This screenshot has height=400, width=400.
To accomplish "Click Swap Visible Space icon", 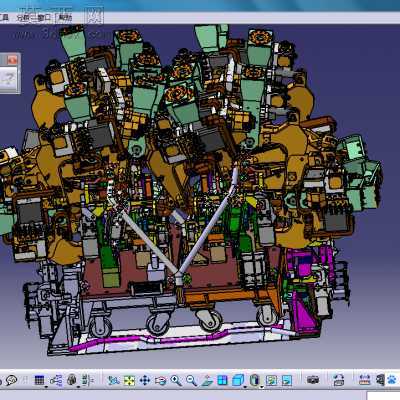I will click(287, 380).
